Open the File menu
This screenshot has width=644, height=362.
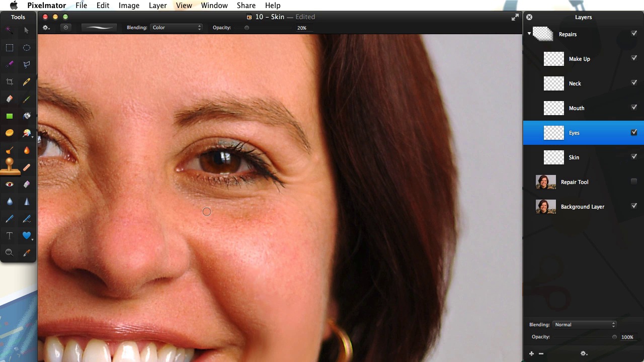click(81, 6)
